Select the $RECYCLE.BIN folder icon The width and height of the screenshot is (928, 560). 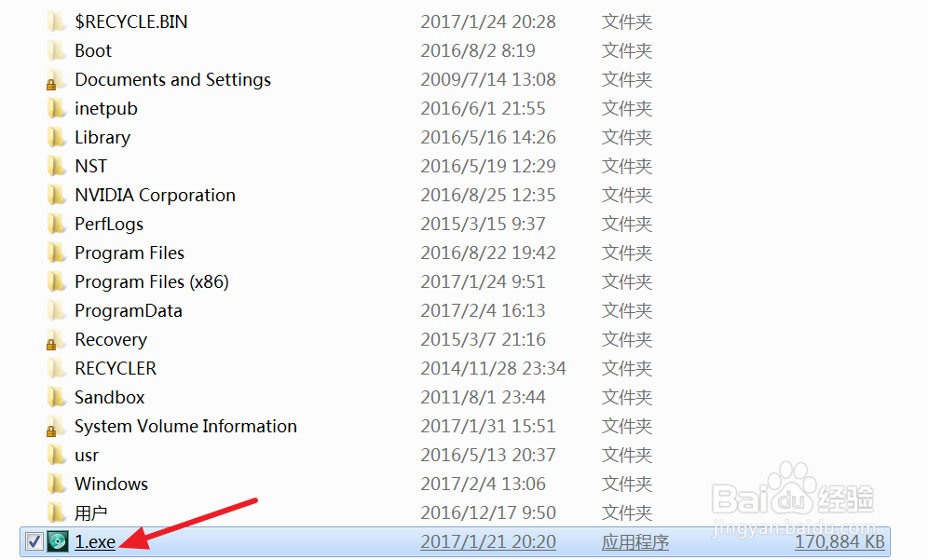pyautogui.click(x=57, y=21)
